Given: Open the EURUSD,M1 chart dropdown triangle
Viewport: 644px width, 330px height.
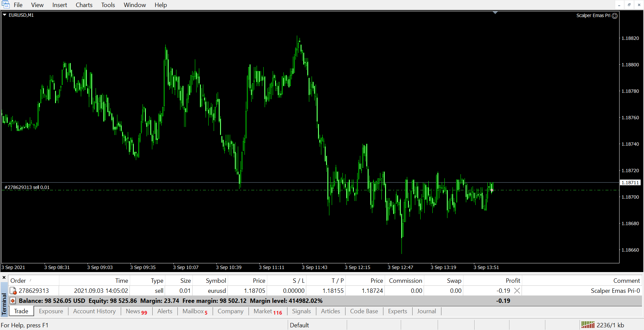Looking at the screenshot, I should pos(5,15).
